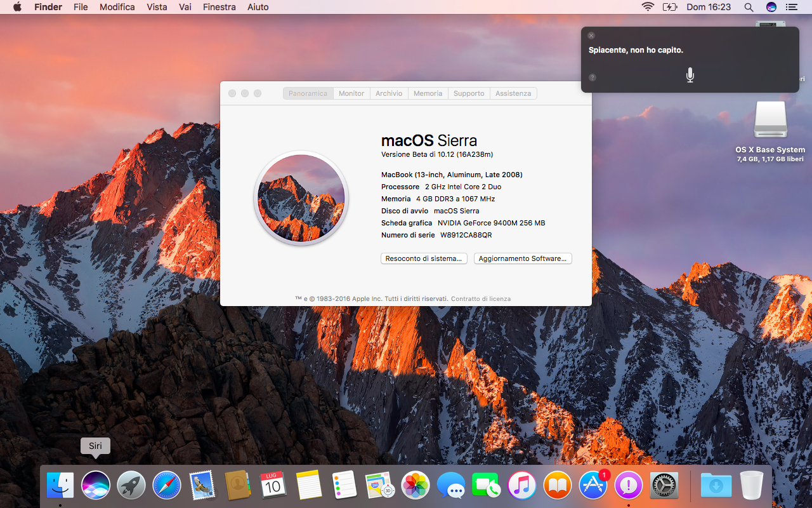Click the 4 GB DDR3 a 1067 MHz value
Viewport: 812px width, 508px height.
(x=455, y=199)
